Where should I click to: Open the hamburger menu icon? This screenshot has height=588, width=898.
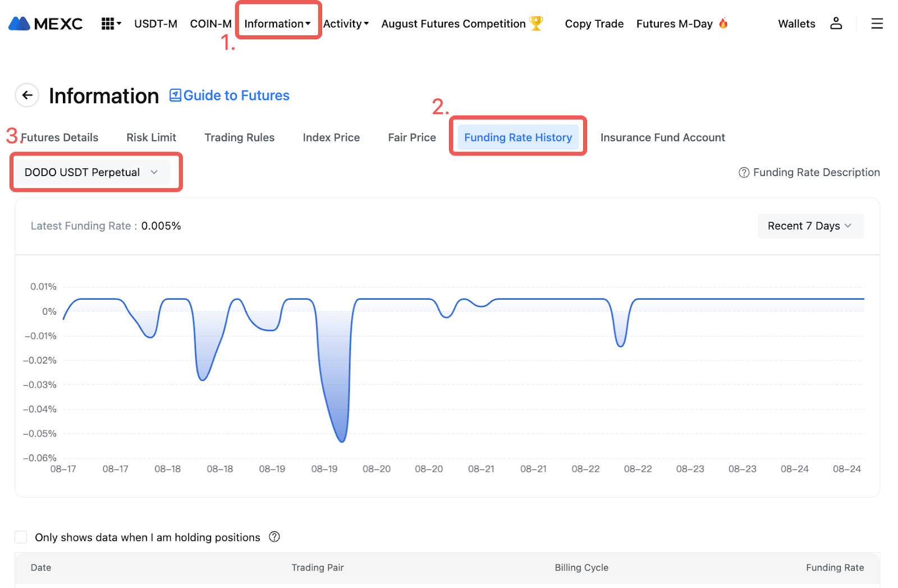[877, 24]
